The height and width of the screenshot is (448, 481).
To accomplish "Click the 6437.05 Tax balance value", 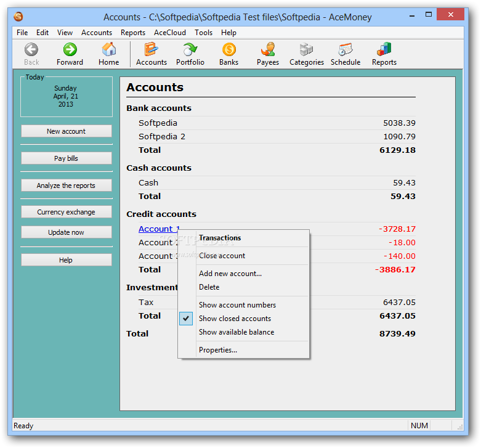I will pyautogui.click(x=399, y=302).
